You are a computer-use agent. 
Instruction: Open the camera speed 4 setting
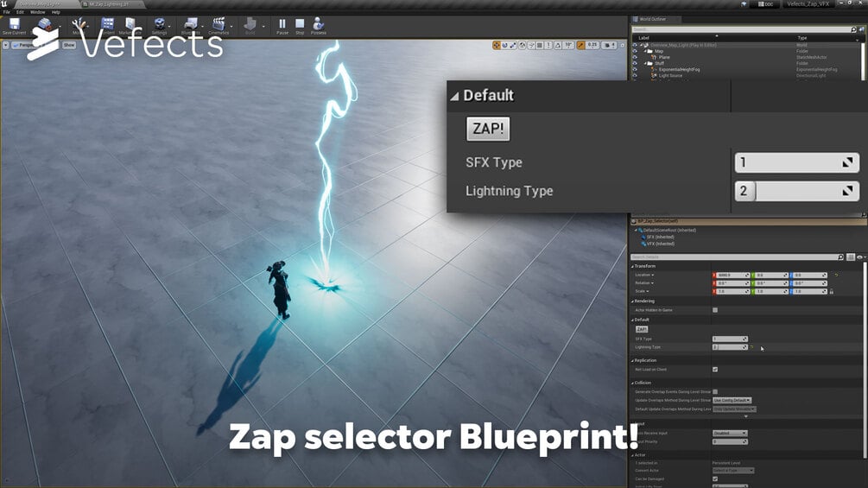coord(610,46)
